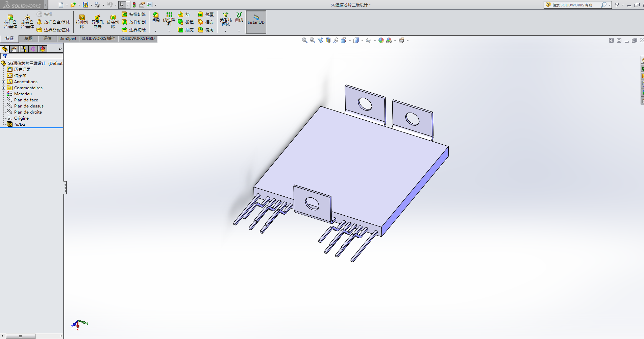644x339 pixels.
Task: Choose the 旋转凸台/基体 revolve boss tool
Action: [x=27, y=22]
